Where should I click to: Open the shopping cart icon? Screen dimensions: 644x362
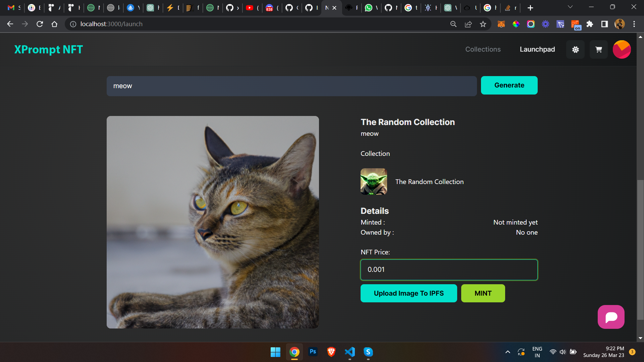tap(598, 50)
